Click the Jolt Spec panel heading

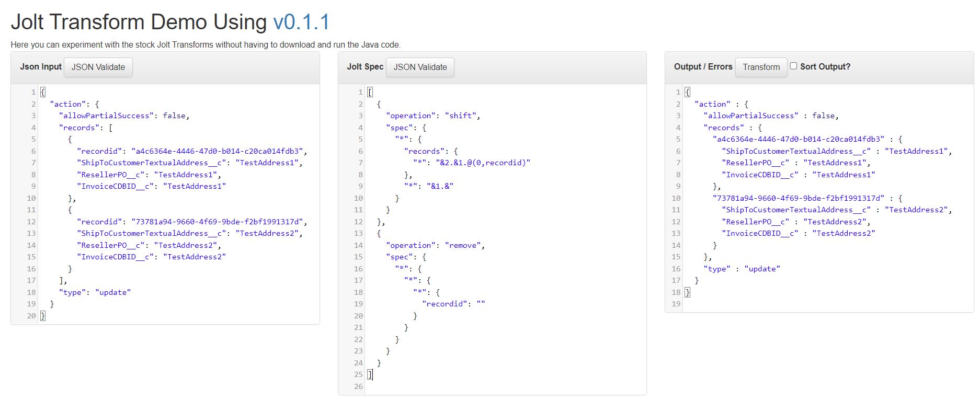pyautogui.click(x=365, y=66)
